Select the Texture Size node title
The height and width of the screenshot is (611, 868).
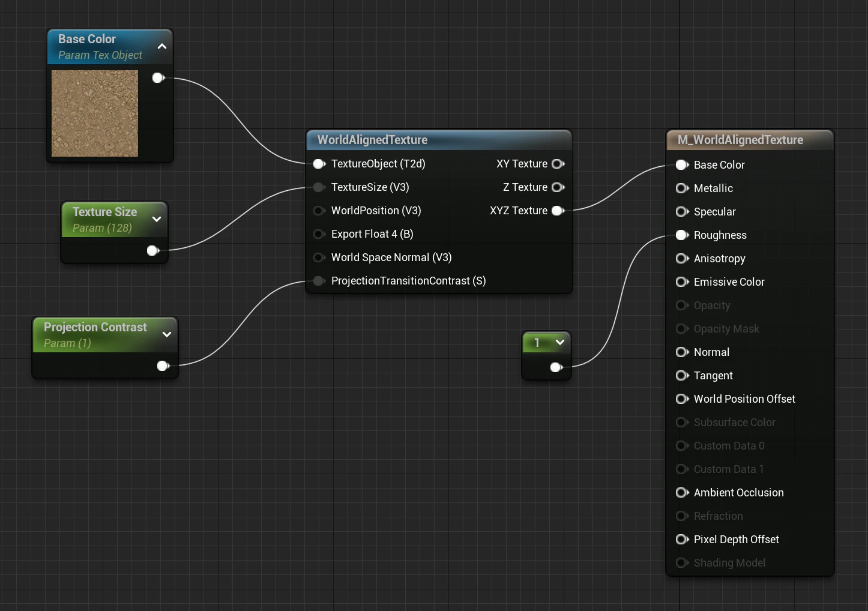pos(104,212)
